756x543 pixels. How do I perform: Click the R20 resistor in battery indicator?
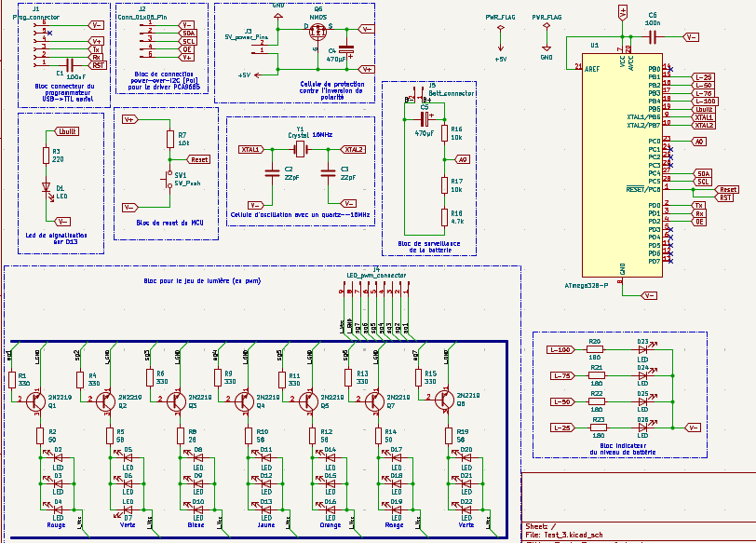(595, 350)
